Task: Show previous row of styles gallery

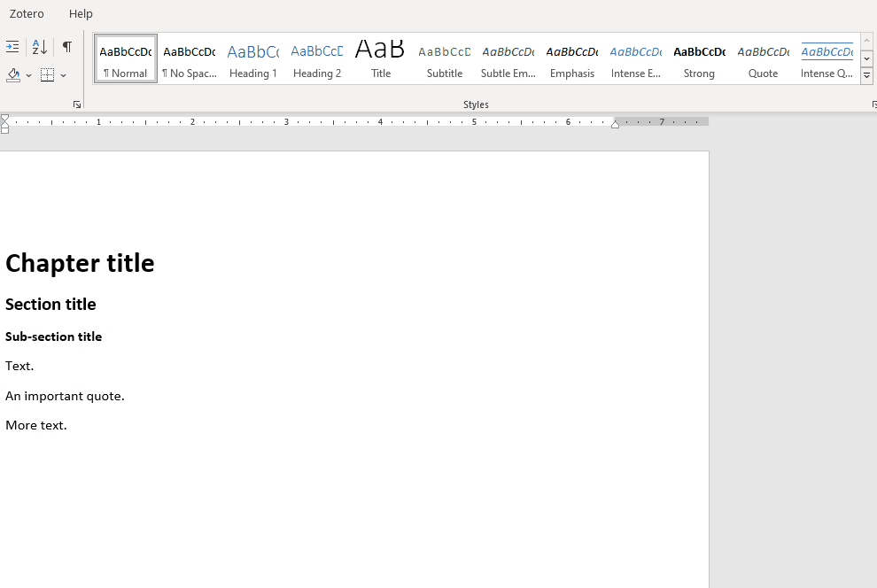Action: coord(866,42)
